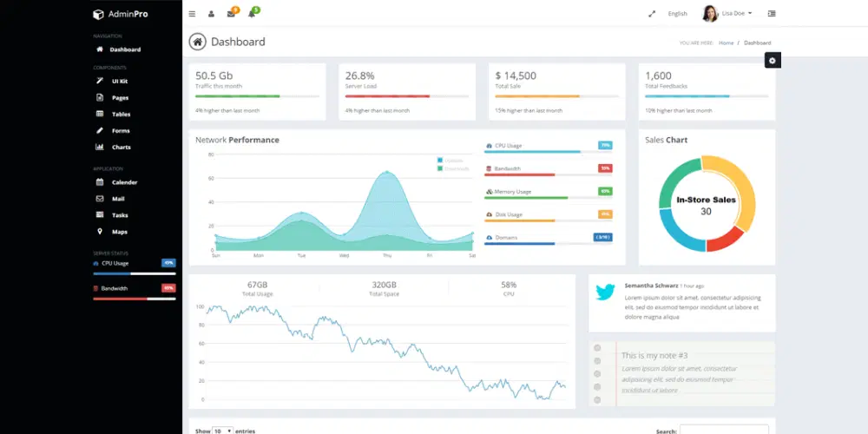Open the Show entries count dropdown
The height and width of the screenshot is (434, 868).
tap(222, 431)
